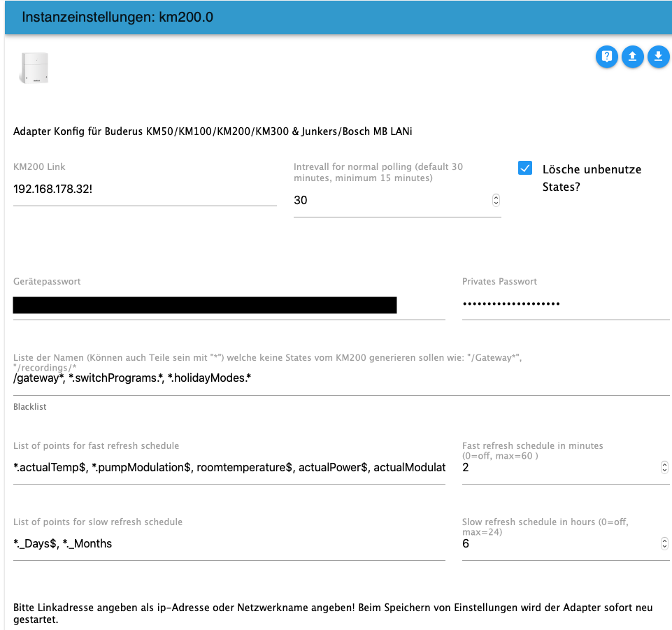672x630 pixels.
Task: Click the Bitte Linkadresse angeben hint text
Action: 333,613
